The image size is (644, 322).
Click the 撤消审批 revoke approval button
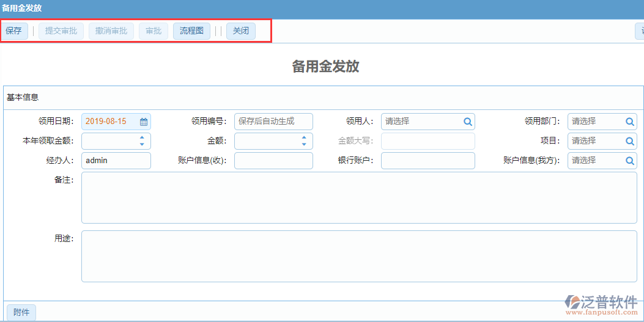[x=111, y=31]
